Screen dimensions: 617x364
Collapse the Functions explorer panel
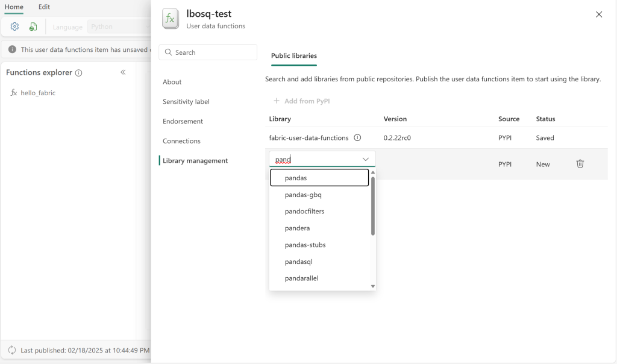pos(123,72)
